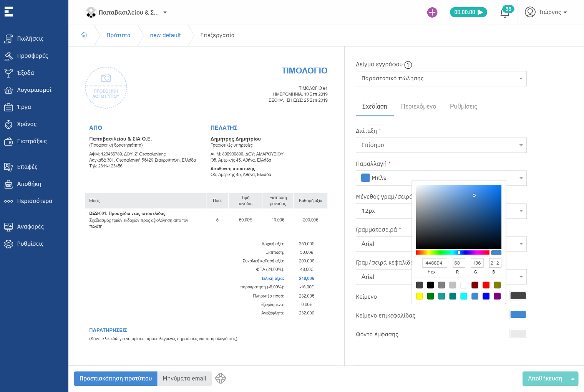Click the saturation color picker area
The width and height of the screenshot is (584, 392).
click(x=459, y=217)
